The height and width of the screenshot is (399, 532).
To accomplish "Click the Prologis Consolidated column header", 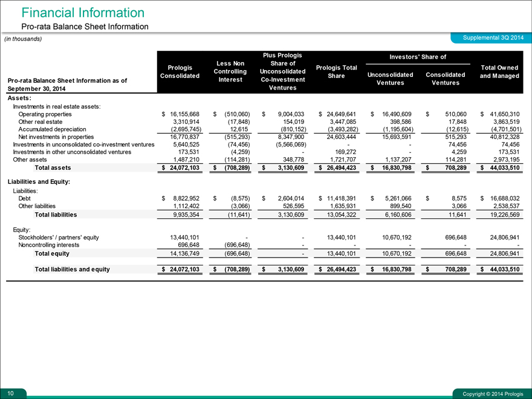I will pyautogui.click(x=180, y=71).
